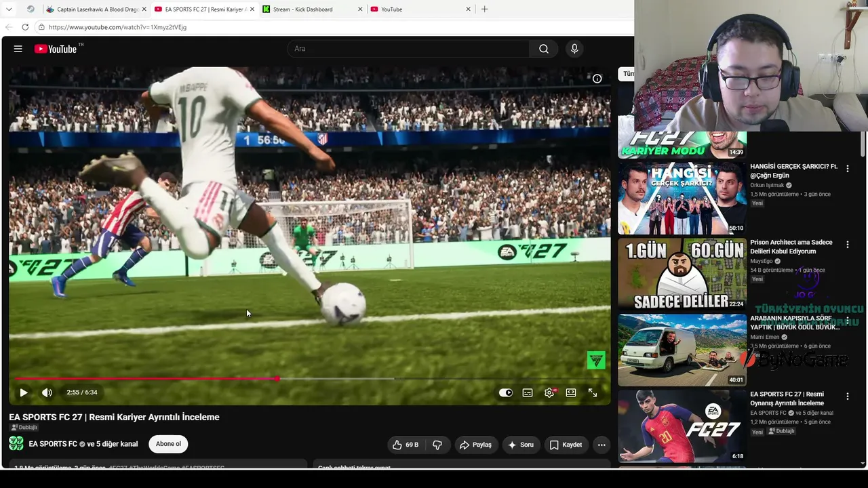This screenshot has width=868, height=488.
Task: Switch the player to theater mode
Action: [x=571, y=392]
